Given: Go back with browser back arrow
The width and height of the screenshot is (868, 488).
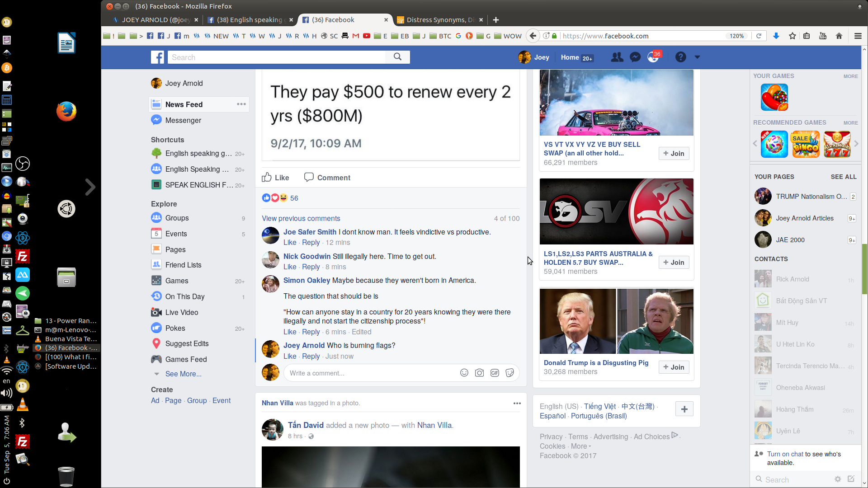Looking at the screenshot, I should click(x=533, y=36).
